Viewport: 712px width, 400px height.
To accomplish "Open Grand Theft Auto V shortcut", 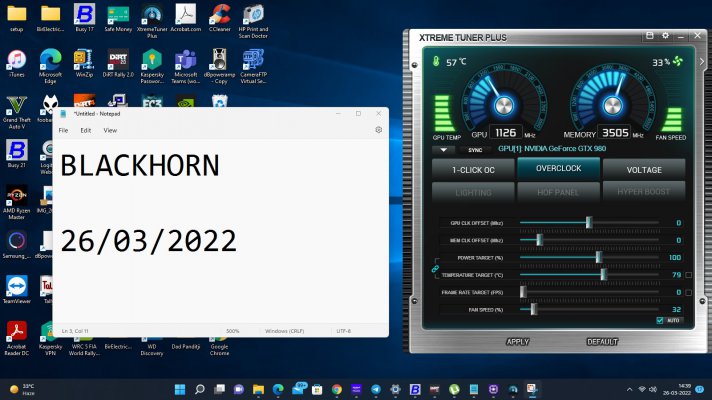I will pos(17,112).
